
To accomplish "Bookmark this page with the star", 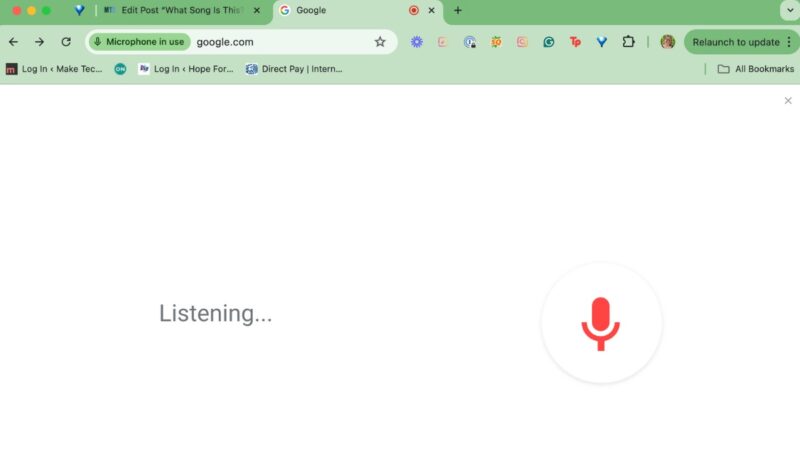I will click(x=380, y=42).
